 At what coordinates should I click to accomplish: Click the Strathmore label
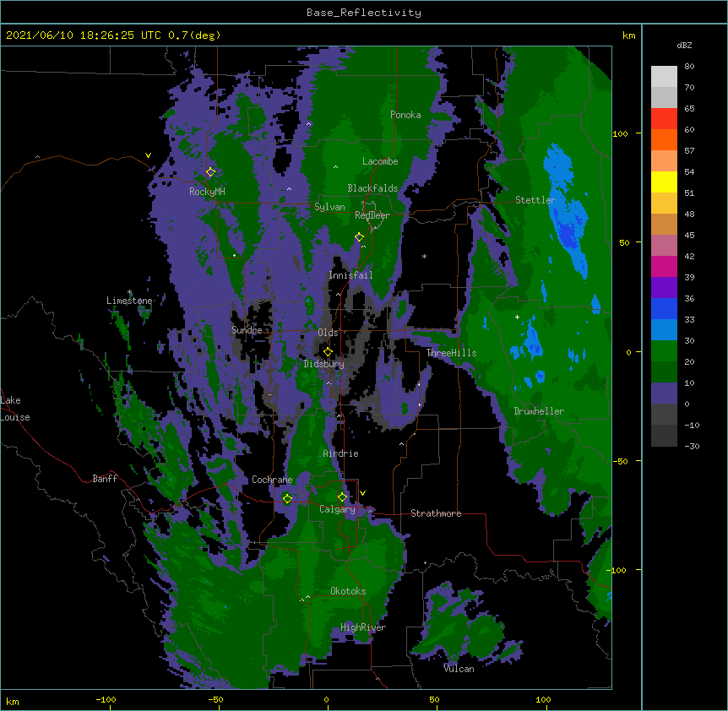436,513
